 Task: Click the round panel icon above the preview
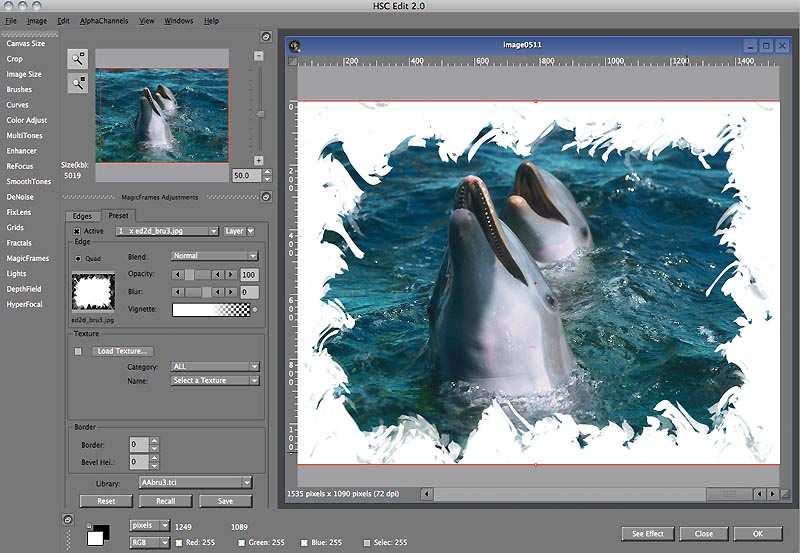(x=266, y=36)
